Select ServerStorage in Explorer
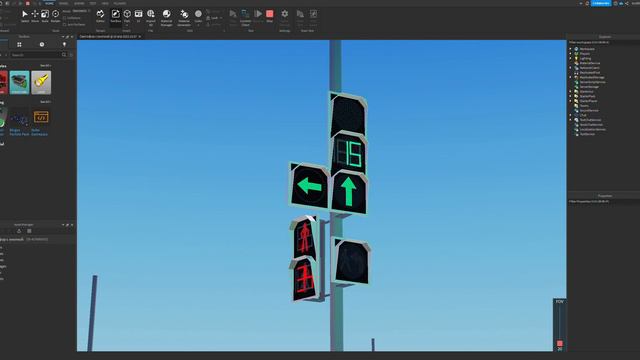Screen dimensions: 640x360 click(589, 87)
